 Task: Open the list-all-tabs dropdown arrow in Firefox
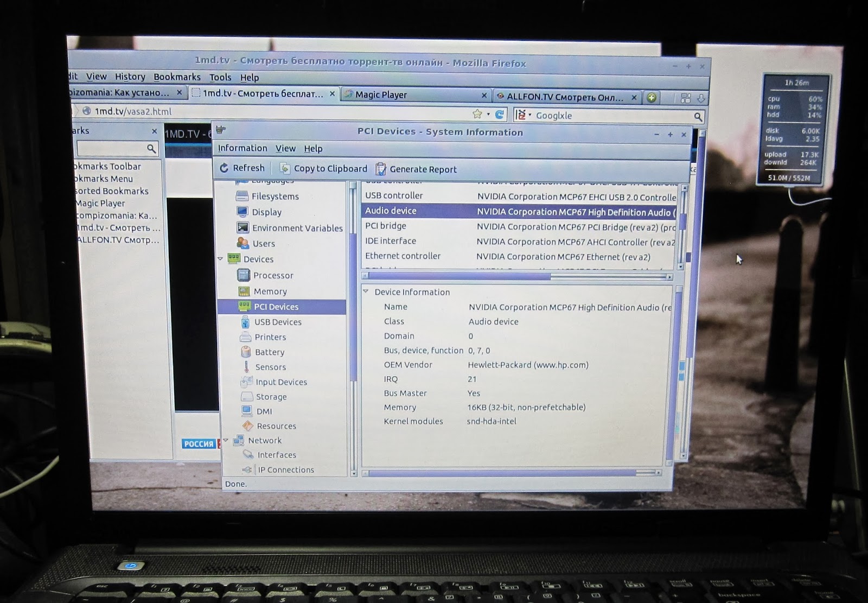pos(701,99)
